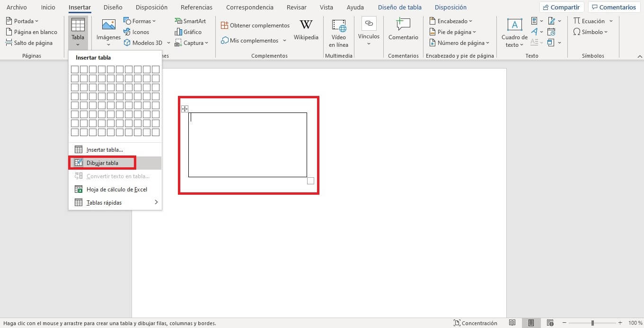Choose SmartArt from the ribbon
644x328 pixels.
pos(190,21)
